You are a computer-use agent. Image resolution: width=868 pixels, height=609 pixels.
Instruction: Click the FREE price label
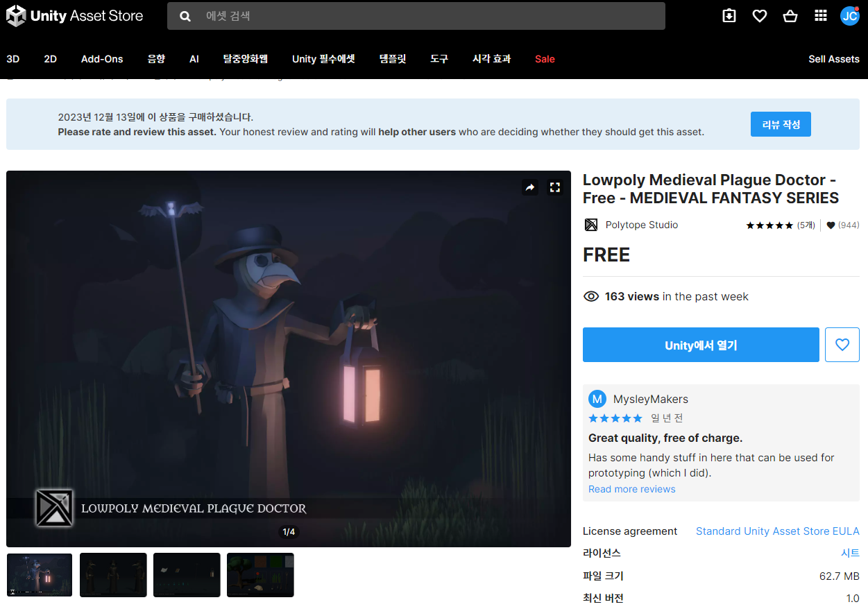606,255
